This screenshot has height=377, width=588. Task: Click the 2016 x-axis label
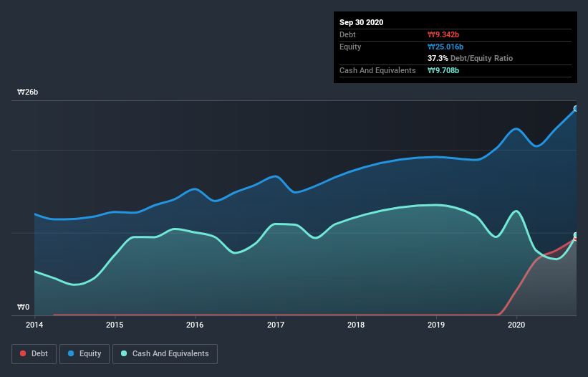tap(195, 325)
